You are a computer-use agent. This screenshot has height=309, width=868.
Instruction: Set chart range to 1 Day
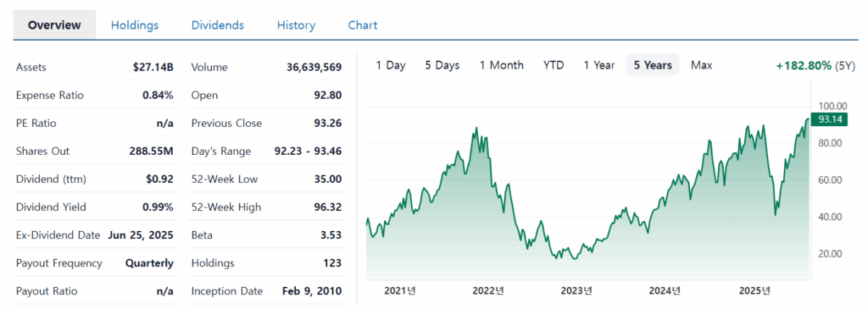[x=390, y=65]
